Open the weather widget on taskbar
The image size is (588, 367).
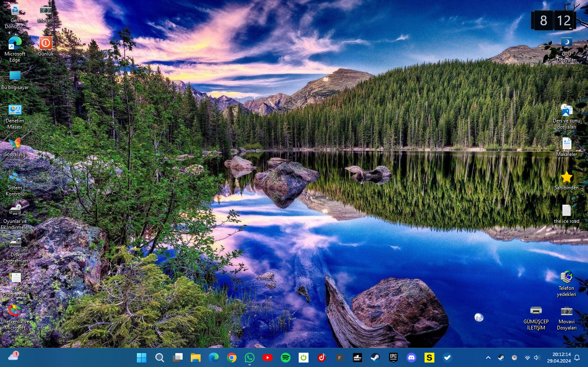(x=13, y=357)
